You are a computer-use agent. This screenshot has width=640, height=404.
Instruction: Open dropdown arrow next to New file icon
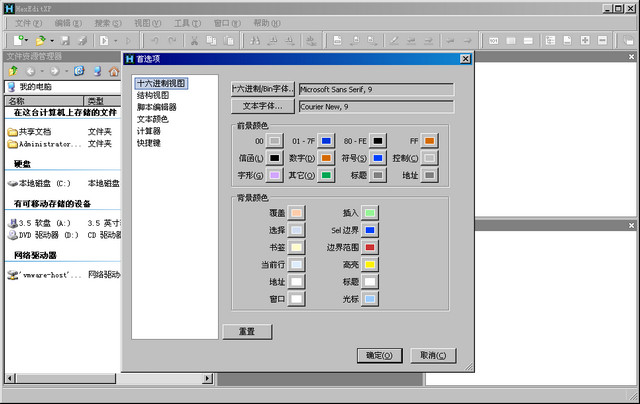pyautogui.click(x=28, y=39)
